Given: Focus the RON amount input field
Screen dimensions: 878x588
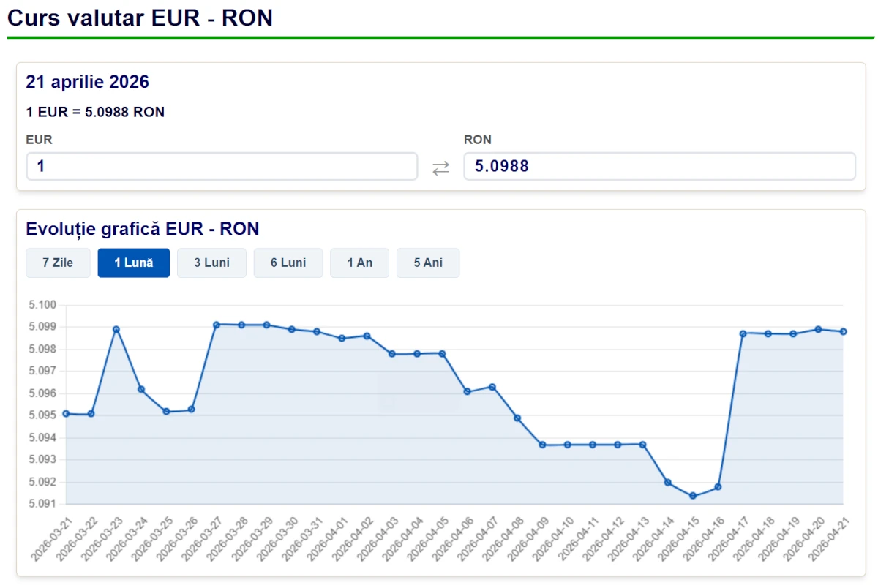Looking at the screenshot, I should (x=659, y=167).
